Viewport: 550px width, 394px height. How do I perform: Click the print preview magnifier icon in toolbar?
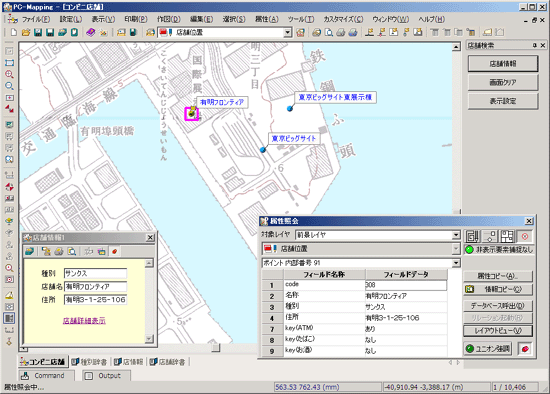click(329, 33)
